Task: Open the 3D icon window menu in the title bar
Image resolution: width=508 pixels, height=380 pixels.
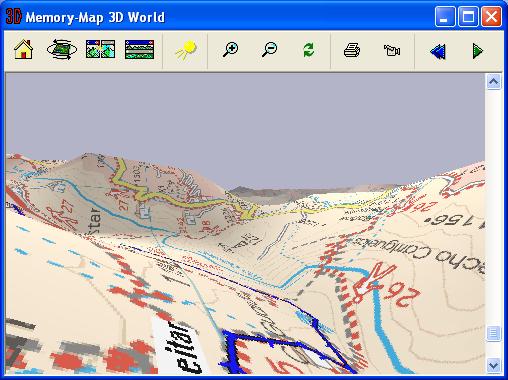Action: (x=14, y=16)
